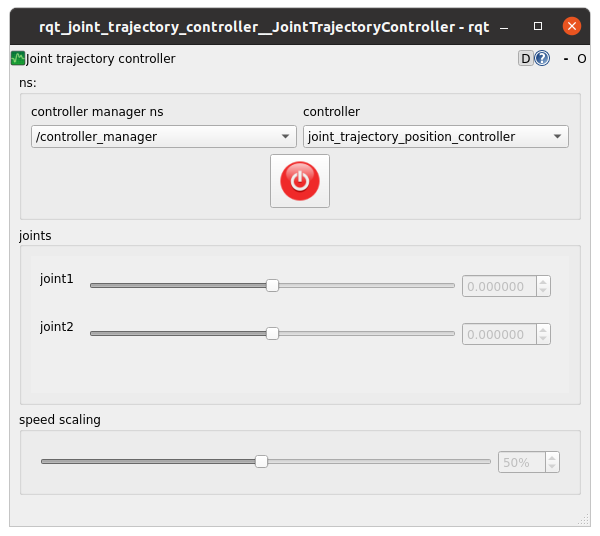600x536 pixels.
Task: Click the joint1 position value field
Action: pos(497,286)
